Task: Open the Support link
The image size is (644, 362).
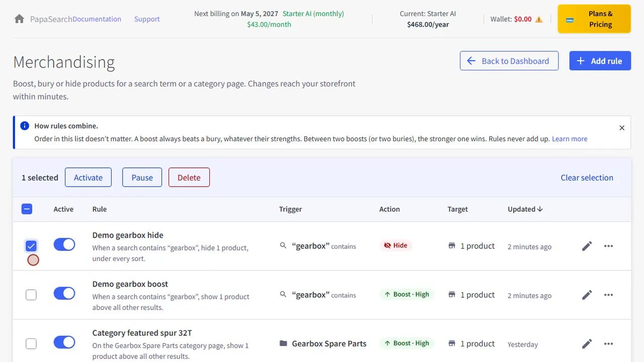Action: (147, 19)
